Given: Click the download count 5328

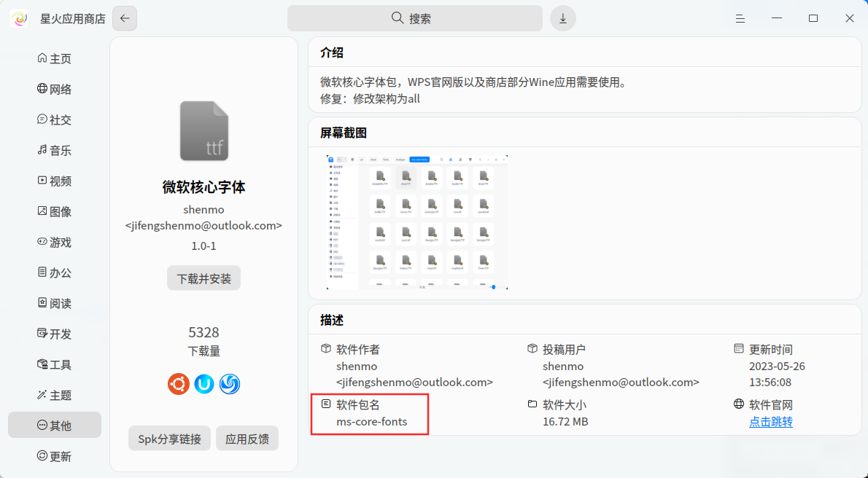Looking at the screenshot, I should tap(204, 332).
